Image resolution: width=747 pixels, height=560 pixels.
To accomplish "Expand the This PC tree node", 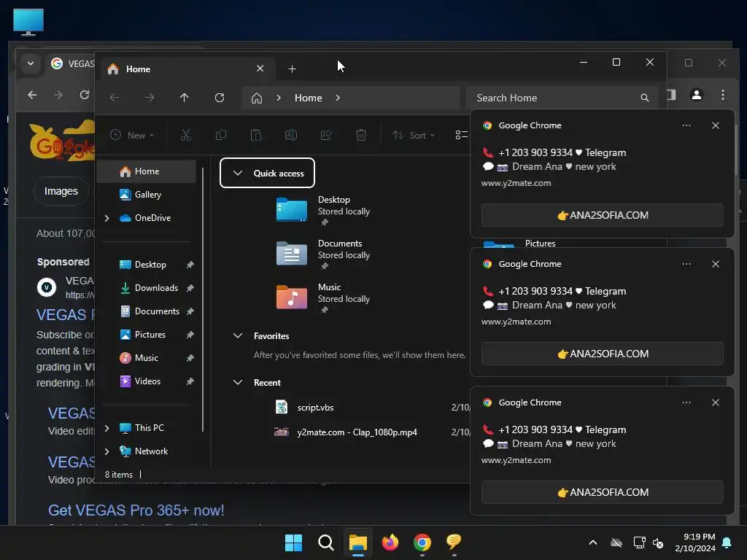I will point(107,428).
